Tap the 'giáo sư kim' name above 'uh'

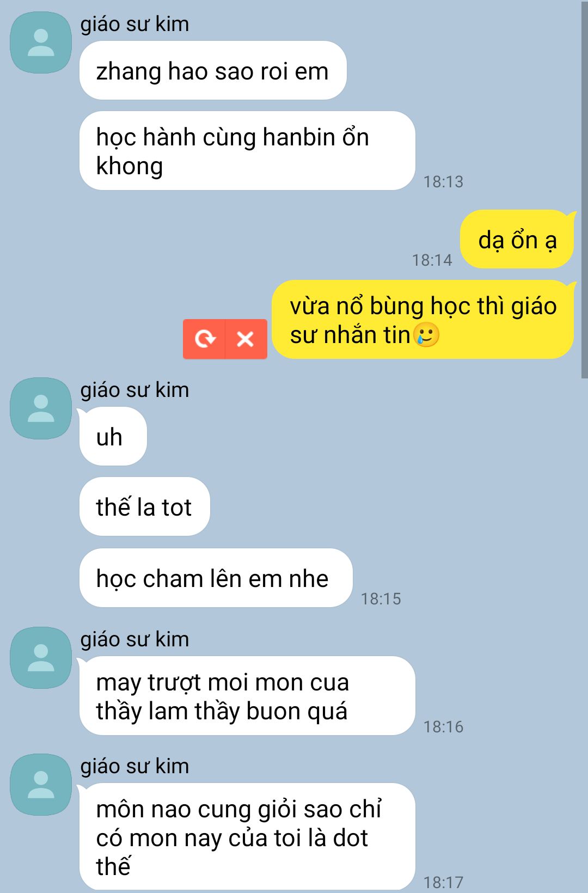pos(134,390)
